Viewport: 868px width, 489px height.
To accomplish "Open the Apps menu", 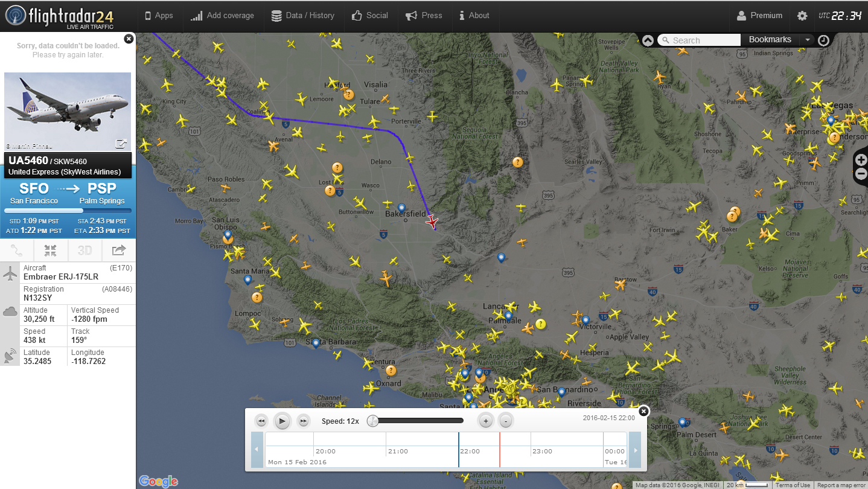I will click(158, 16).
